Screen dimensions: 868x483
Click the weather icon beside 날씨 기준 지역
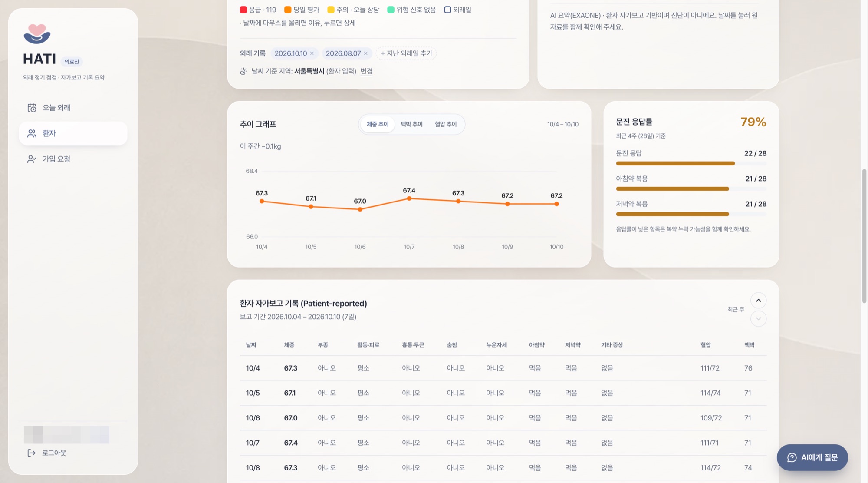[243, 71]
